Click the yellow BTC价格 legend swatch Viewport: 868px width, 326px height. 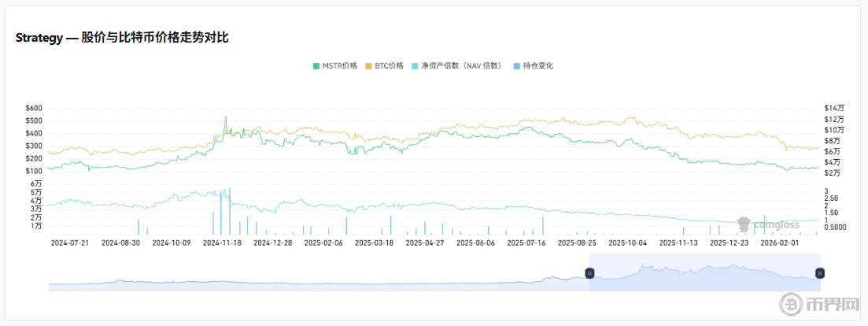(368, 66)
